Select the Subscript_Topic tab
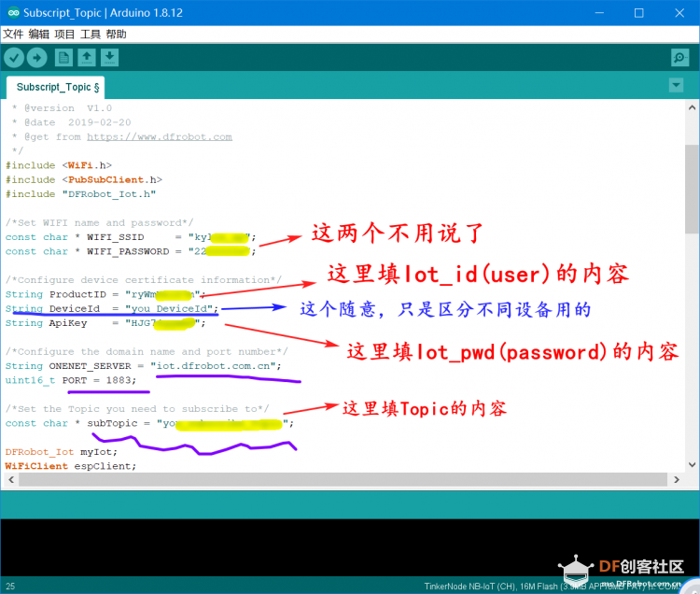This screenshot has height=594, width=700. (56, 87)
